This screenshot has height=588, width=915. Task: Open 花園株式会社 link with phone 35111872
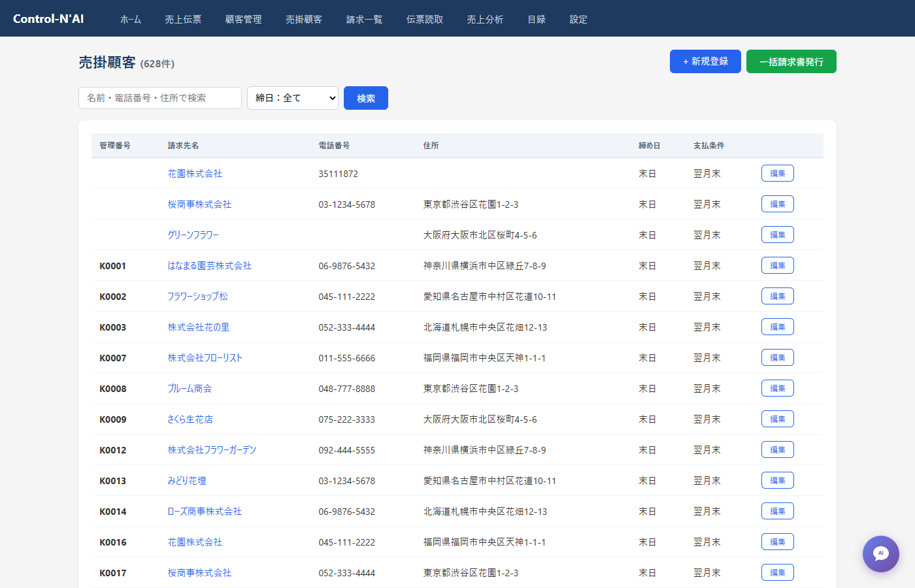point(195,174)
